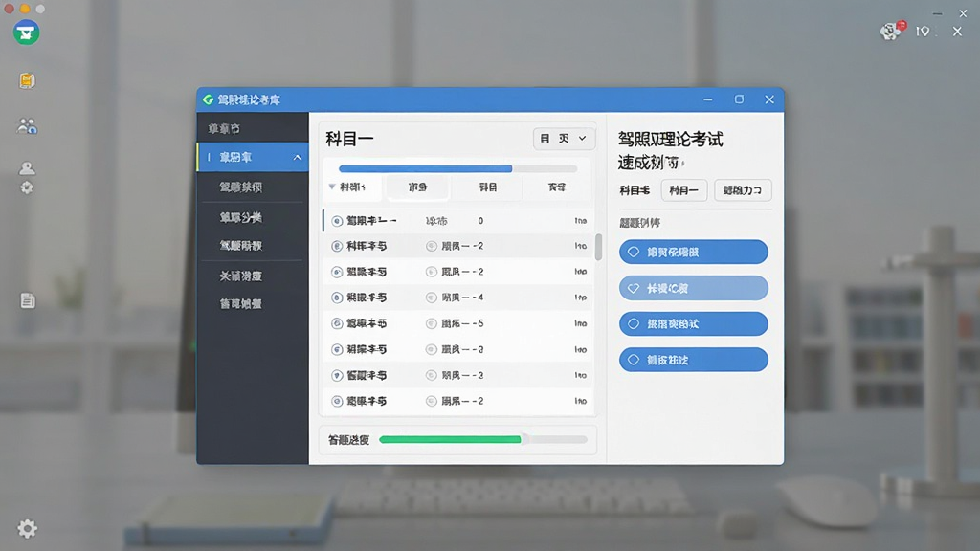The height and width of the screenshot is (551, 980).
Task: Click the vertical scrollbar thumb of the question list
Action: point(598,248)
